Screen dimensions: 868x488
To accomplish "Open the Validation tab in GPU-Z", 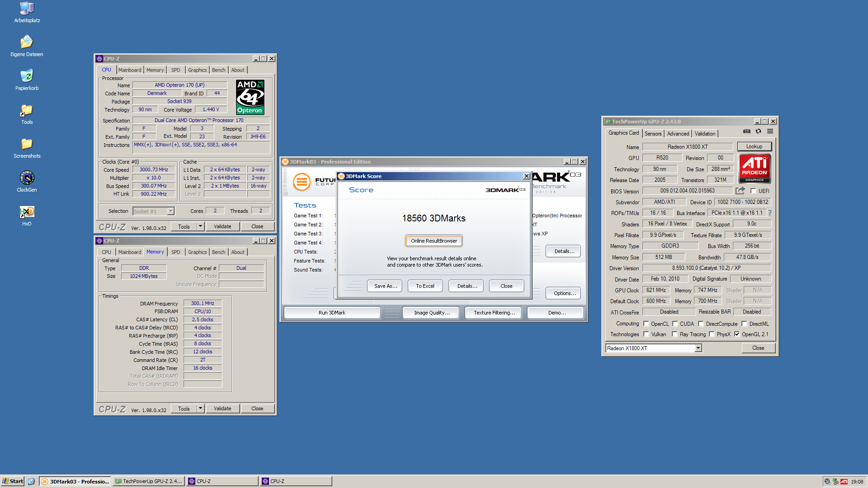I will coord(705,134).
